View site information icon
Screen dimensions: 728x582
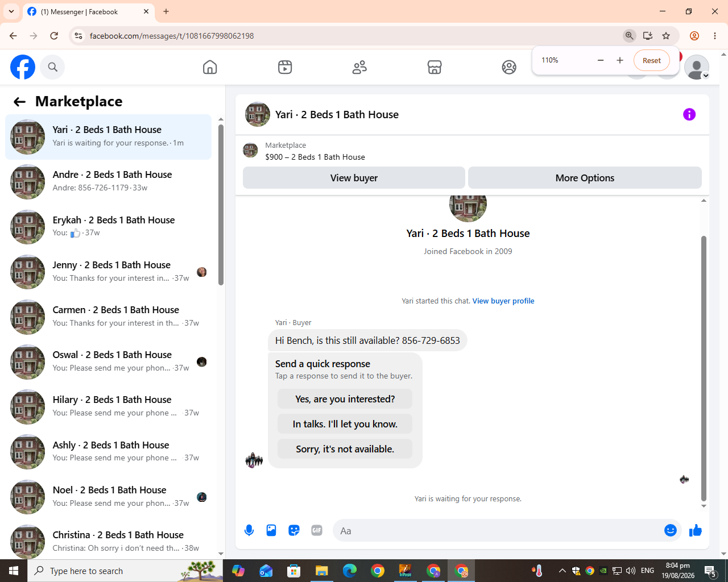click(x=78, y=36)
